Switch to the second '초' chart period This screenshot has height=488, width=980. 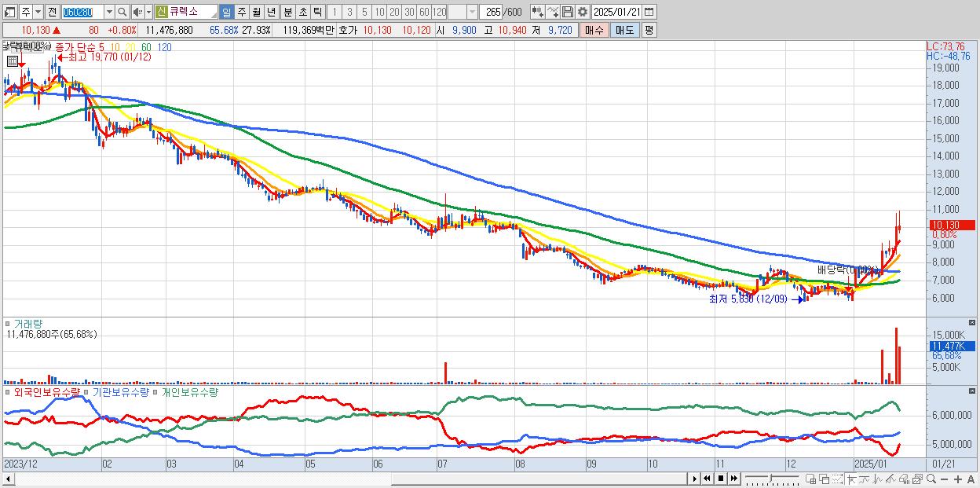point(302,12)
